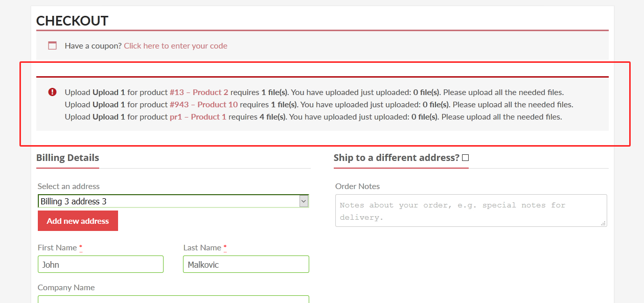Click the 'Order Notes' label
The image size is (644, 303).
pyautogui.click(x=357, y=187)
